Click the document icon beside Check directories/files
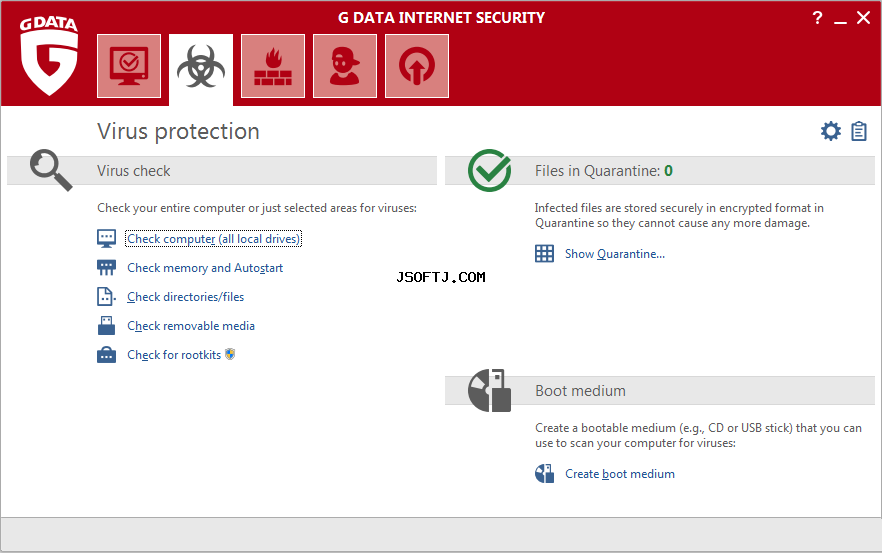This screenshot has width=882, height=553. coord(106,296)
